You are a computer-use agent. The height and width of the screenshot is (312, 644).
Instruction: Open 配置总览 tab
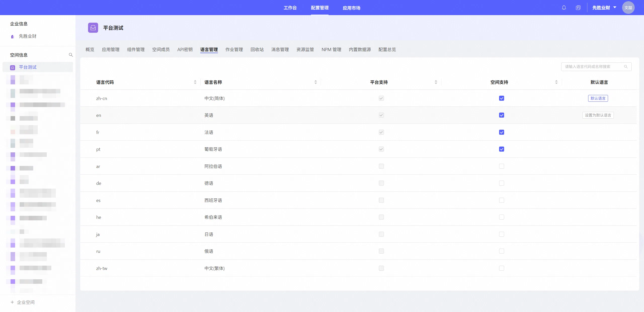click(387, 50)
